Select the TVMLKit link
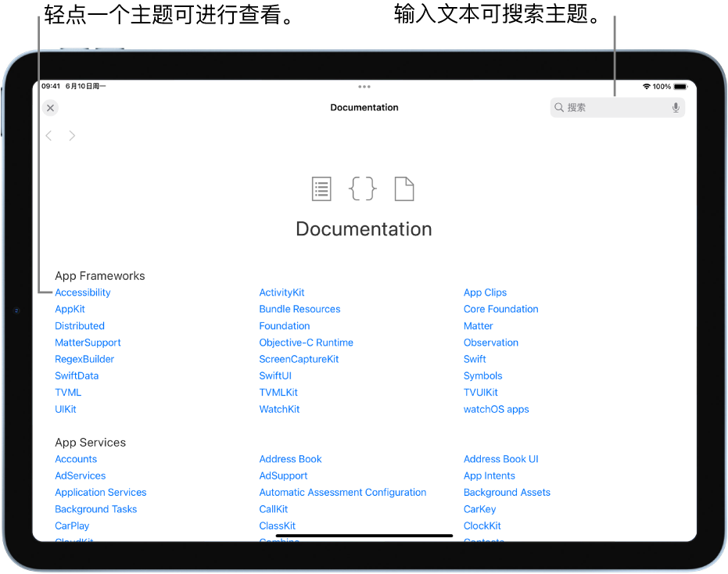Image resolution: width=728 pixels, height=574 pixels. pyautogui.click(x=278, y=393)
